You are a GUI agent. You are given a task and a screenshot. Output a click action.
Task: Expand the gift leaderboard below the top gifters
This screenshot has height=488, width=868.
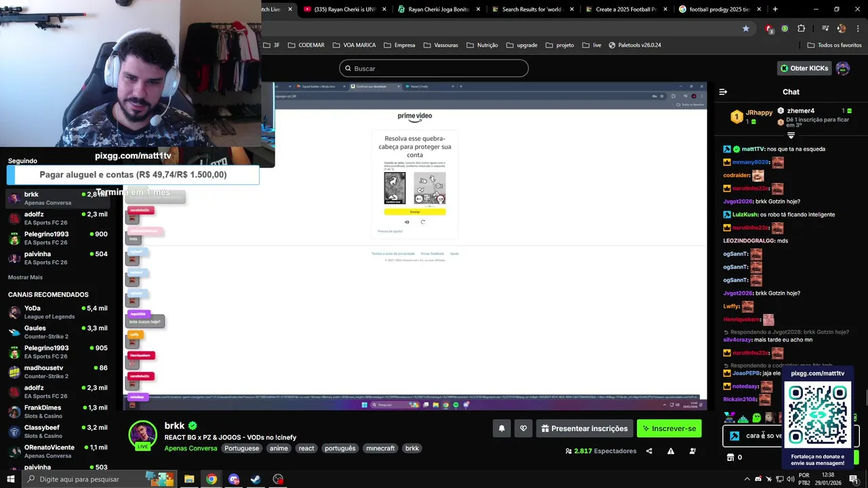(791, 136)
